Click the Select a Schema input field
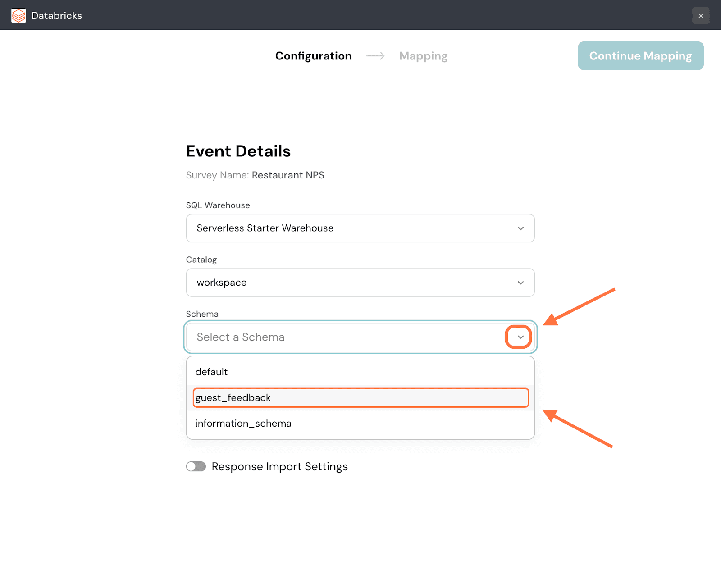Viewport: 721px width, 588px height. (342, 337)
